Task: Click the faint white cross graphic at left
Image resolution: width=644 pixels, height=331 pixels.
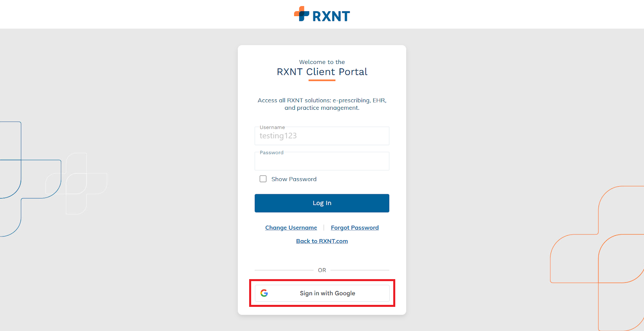Action: pyautogui.click(x=76, y=183)
